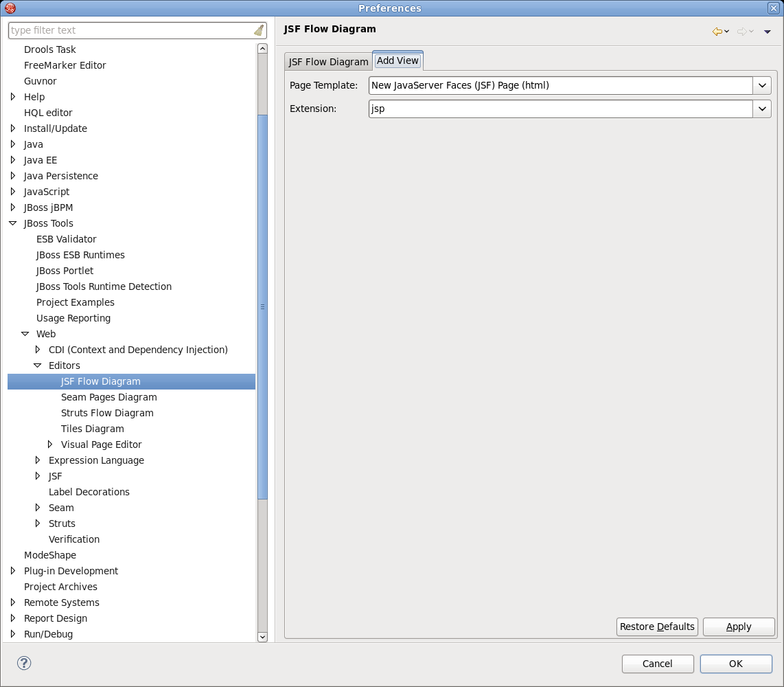
Task: Click in the type filter text field
Action: pos(130,30)
